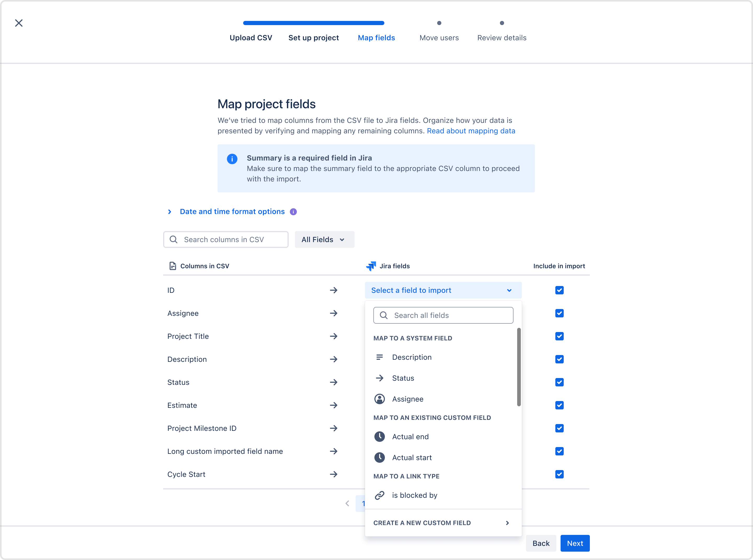
Task: Choose Status from system field options
Action: tap(403, 378)
